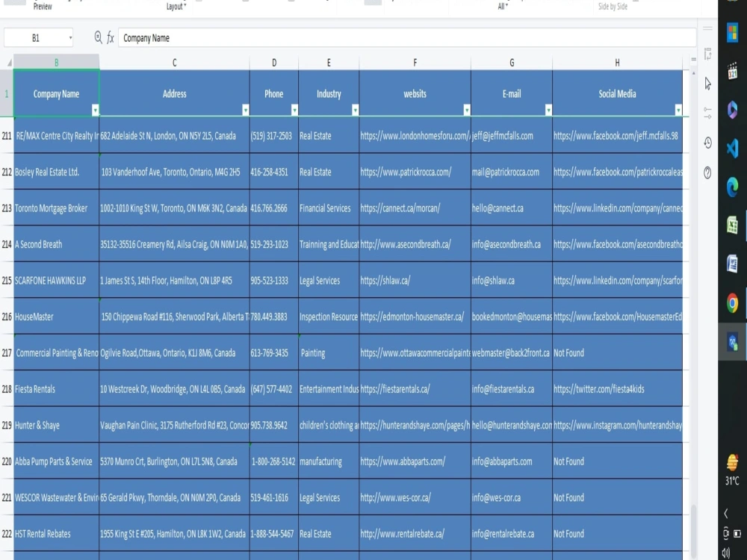Open the Layout dropdown in the ribbon
The width and height of the screenshot is (747, 560).
coord(176,7)
